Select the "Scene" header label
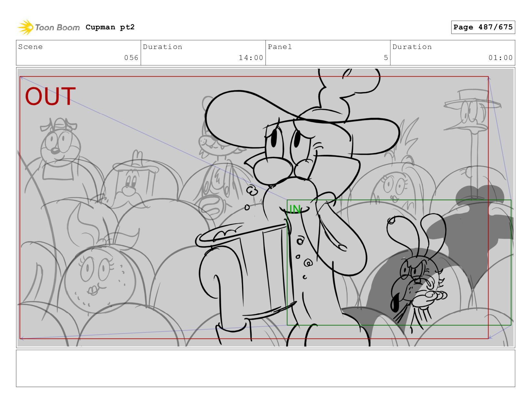Image resolution: width=532 pixels, height=411 pixels. [30, 47]
